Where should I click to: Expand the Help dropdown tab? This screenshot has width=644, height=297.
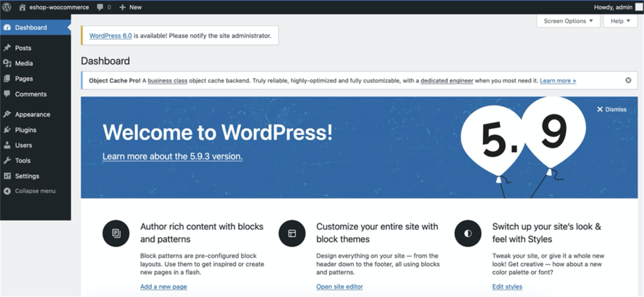point(620,21)
